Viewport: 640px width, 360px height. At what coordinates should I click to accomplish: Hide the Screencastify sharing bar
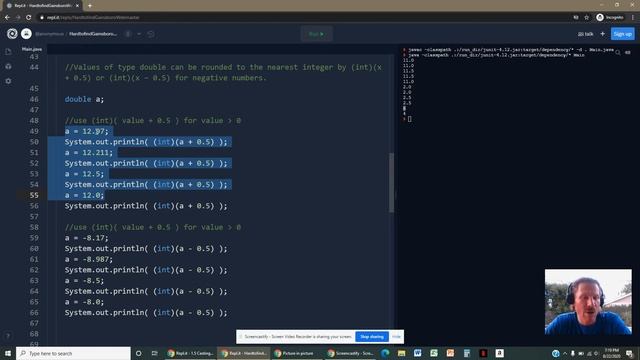[396, 337]
